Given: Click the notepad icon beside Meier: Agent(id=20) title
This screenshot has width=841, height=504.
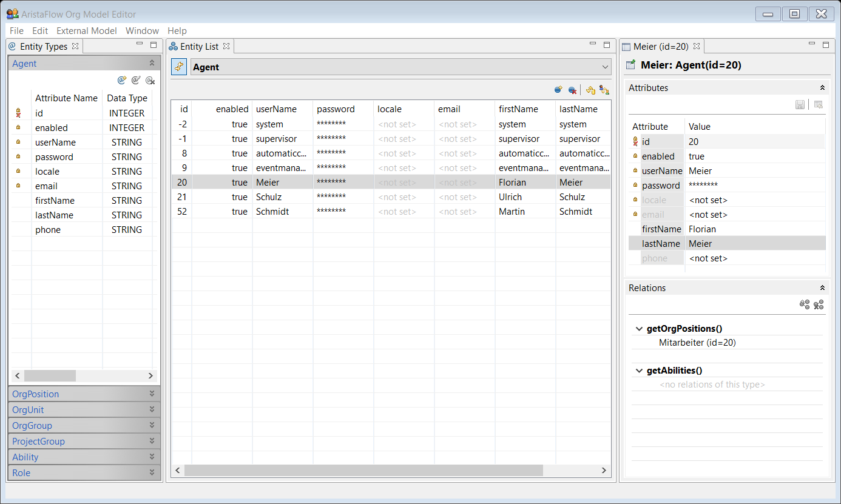Looking at the screenshot, I should pos(631,65).
